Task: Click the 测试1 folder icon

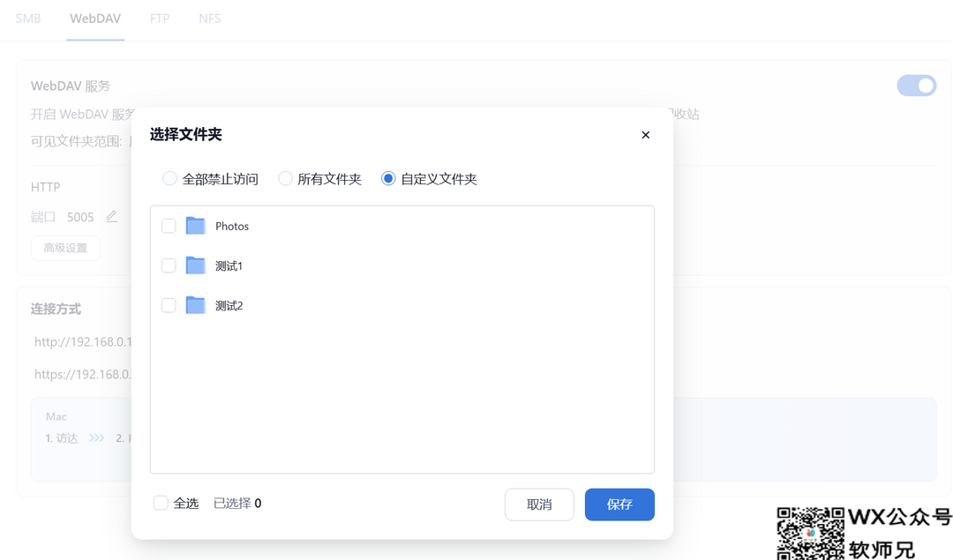Action: coord(195,265)
